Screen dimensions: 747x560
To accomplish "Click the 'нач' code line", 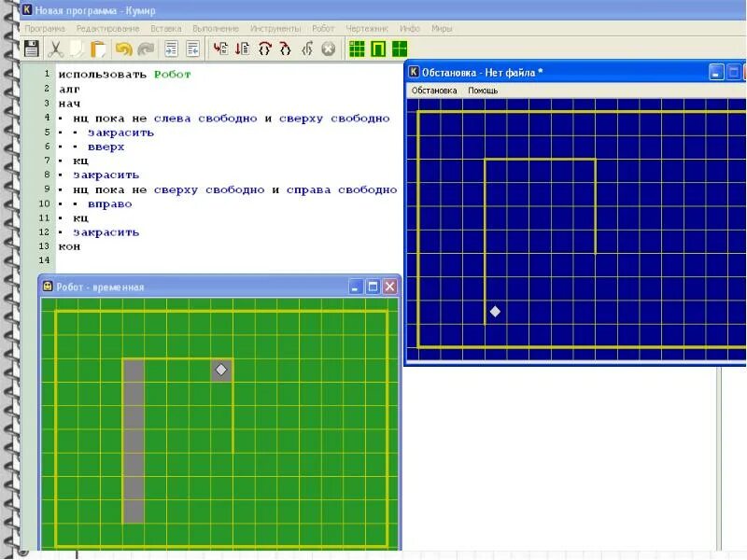I will 69,104.
